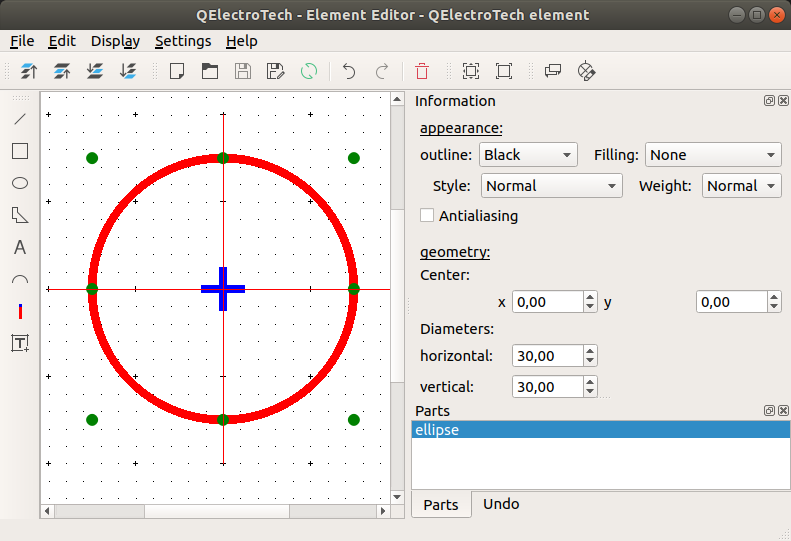Screen dimensions: 791x541
Task: Open the element properties icon
Action: click(x=553, y=71)
